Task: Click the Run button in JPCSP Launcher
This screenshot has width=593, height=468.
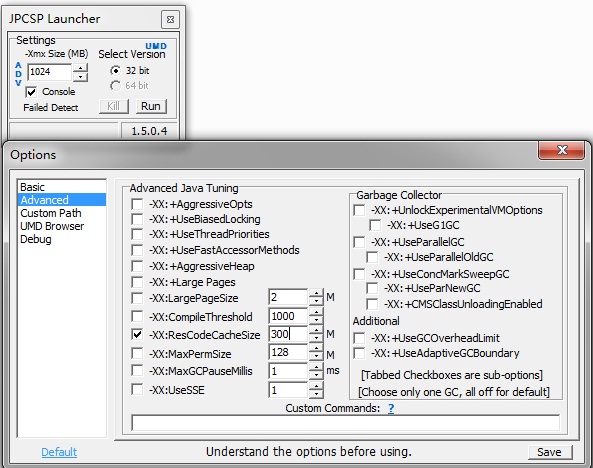Action: pos(151,106)
